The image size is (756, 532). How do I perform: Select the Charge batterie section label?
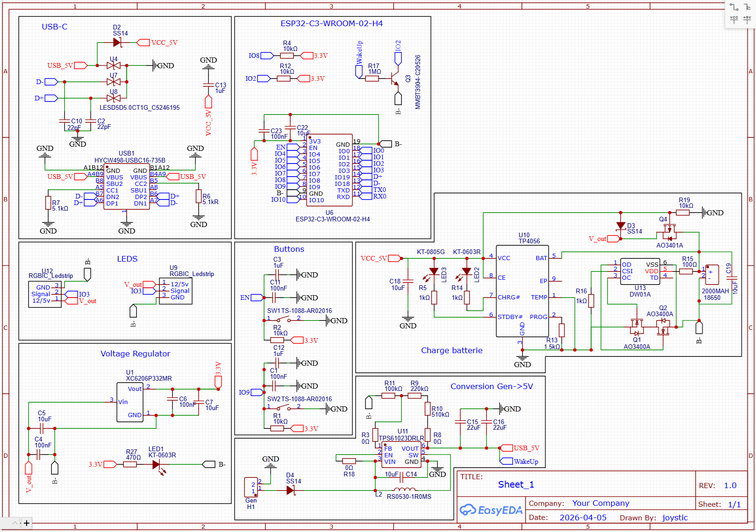[452, 350]
